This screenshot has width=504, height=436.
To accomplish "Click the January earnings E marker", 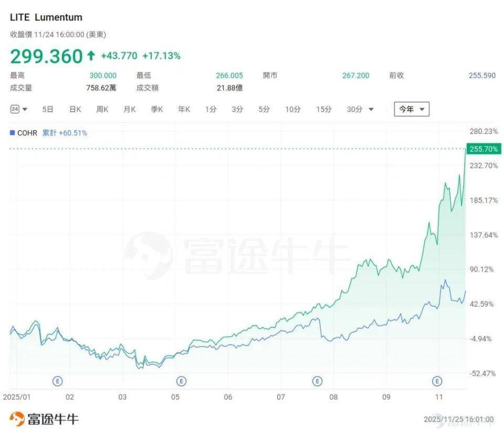I will (57, 381).
